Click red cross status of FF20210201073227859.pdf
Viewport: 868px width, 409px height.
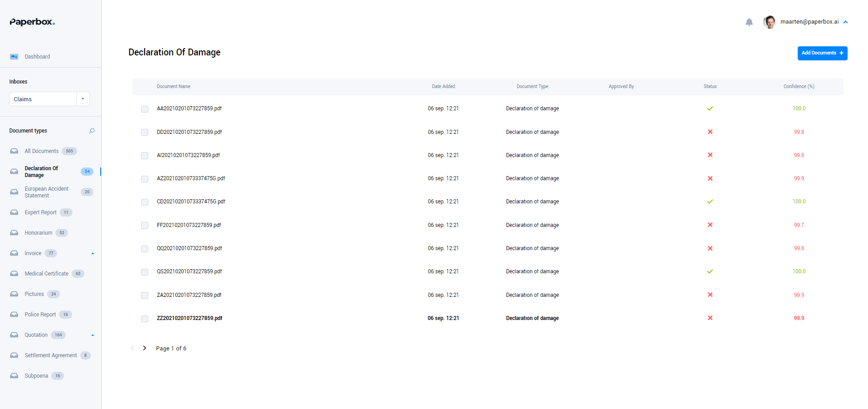[x=710, y=225]
